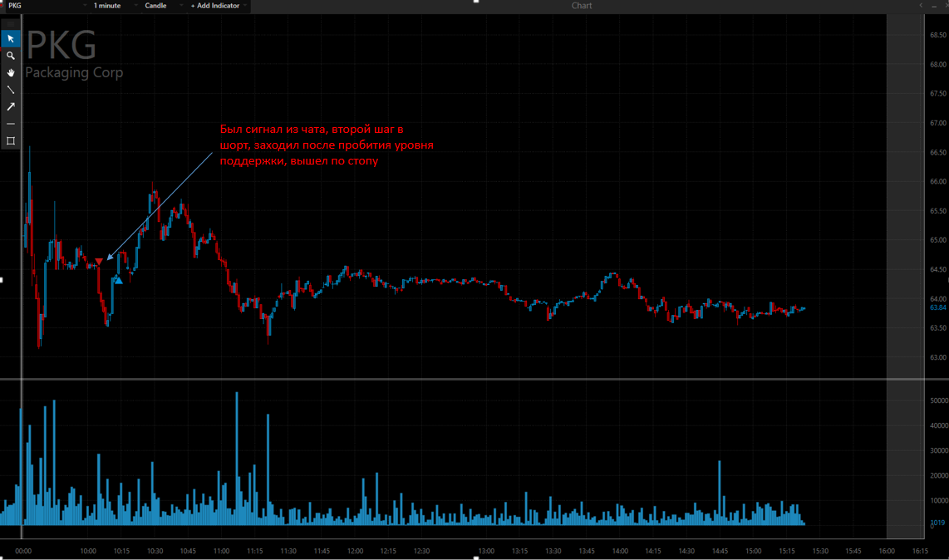Screen dimensions: 949x560
Task: Click the 15:30 time axis label
Action: tap(820, 551)
